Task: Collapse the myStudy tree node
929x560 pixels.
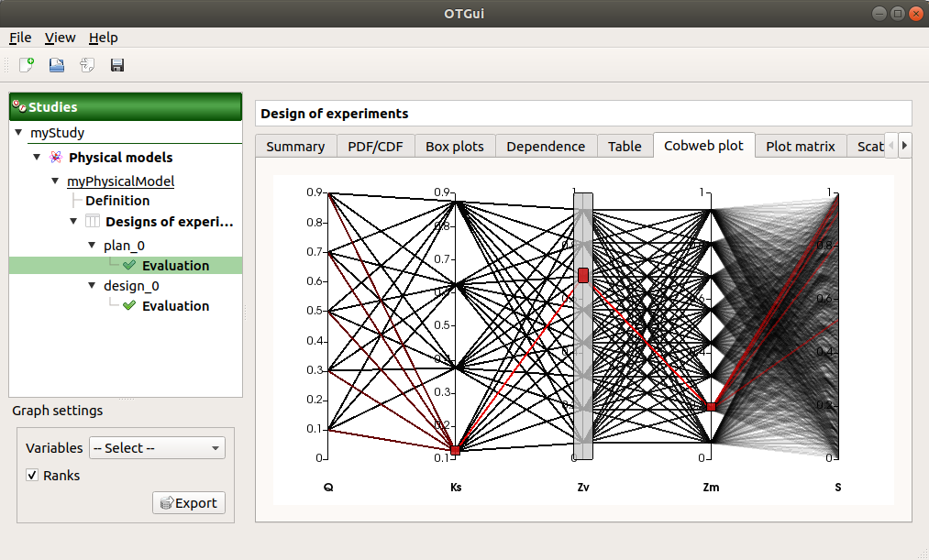Action: (18, 133)
